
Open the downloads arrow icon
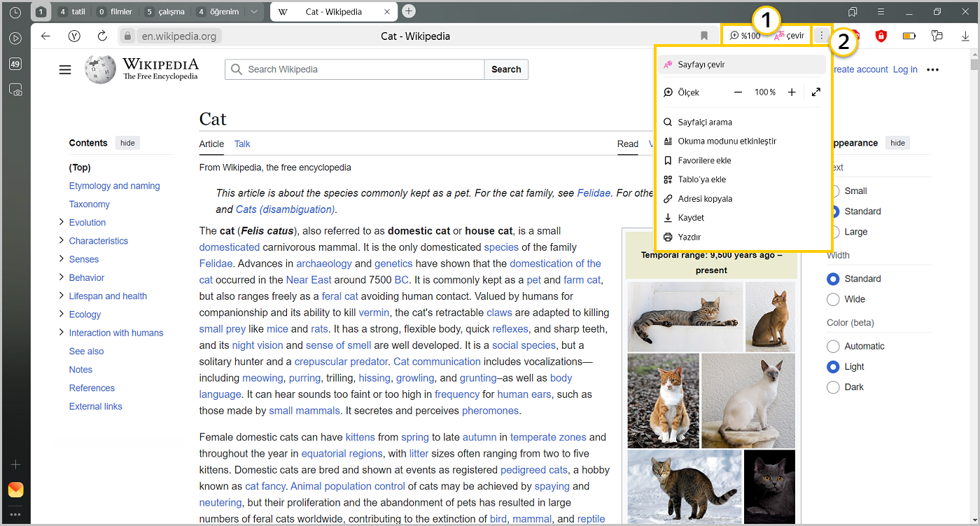click(x=965, y=36)
